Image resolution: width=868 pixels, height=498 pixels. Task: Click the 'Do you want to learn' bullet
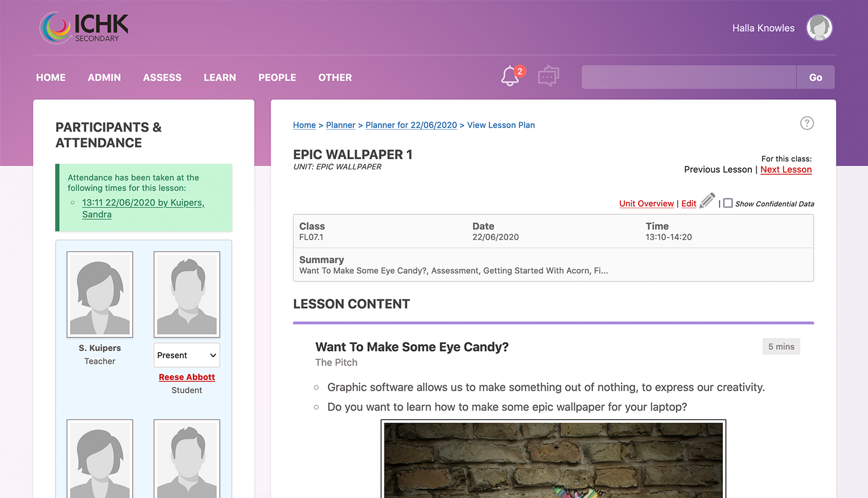point(507,407)
